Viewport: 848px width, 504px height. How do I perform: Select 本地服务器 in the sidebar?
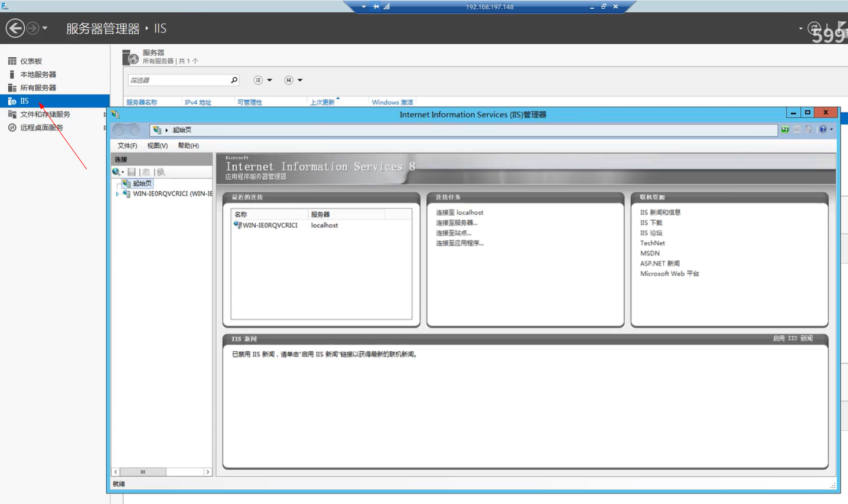point(38,74)
